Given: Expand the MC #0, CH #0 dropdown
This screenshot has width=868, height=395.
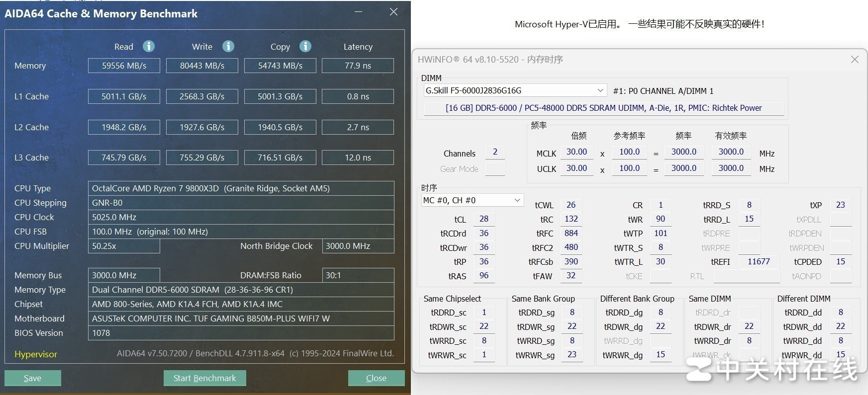Looking at the screenshot, I should point(517,200).
